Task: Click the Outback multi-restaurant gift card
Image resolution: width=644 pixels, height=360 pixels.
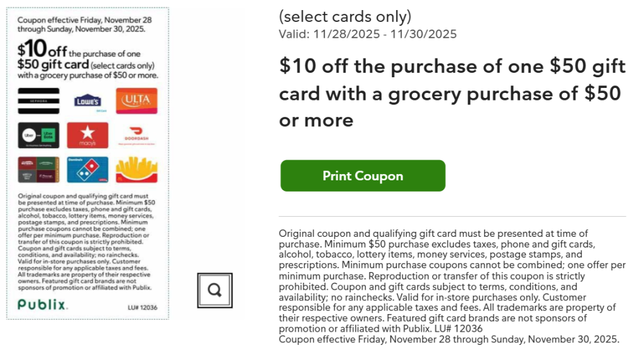Action: (x=39, y=170)
